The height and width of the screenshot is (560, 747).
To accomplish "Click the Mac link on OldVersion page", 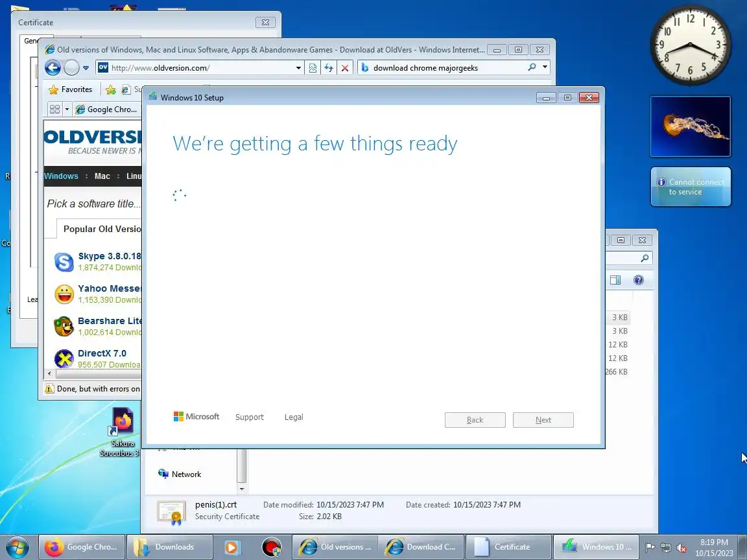I will tap(102, 176).
